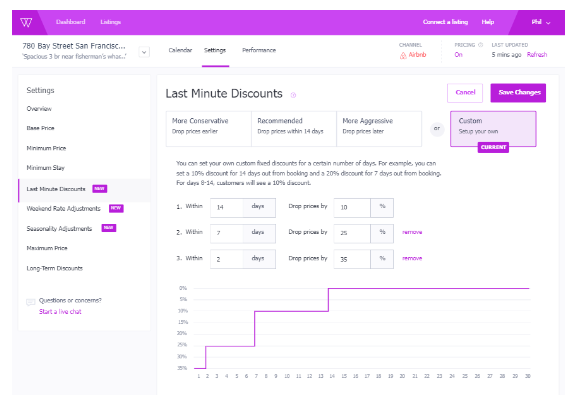Expand the listing selector dropdown arrow
This screenshot has height=395, width=572.
tap(144, 52)
